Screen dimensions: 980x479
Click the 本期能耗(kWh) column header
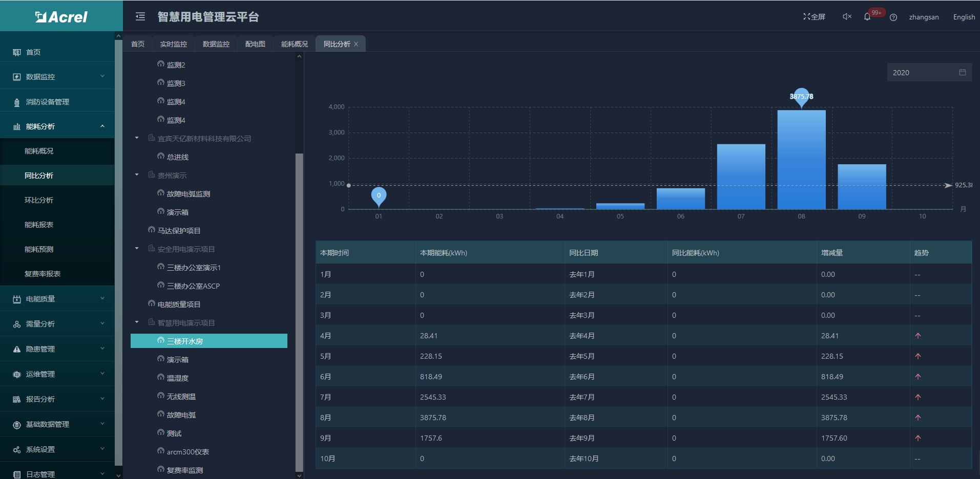[444, 253]
